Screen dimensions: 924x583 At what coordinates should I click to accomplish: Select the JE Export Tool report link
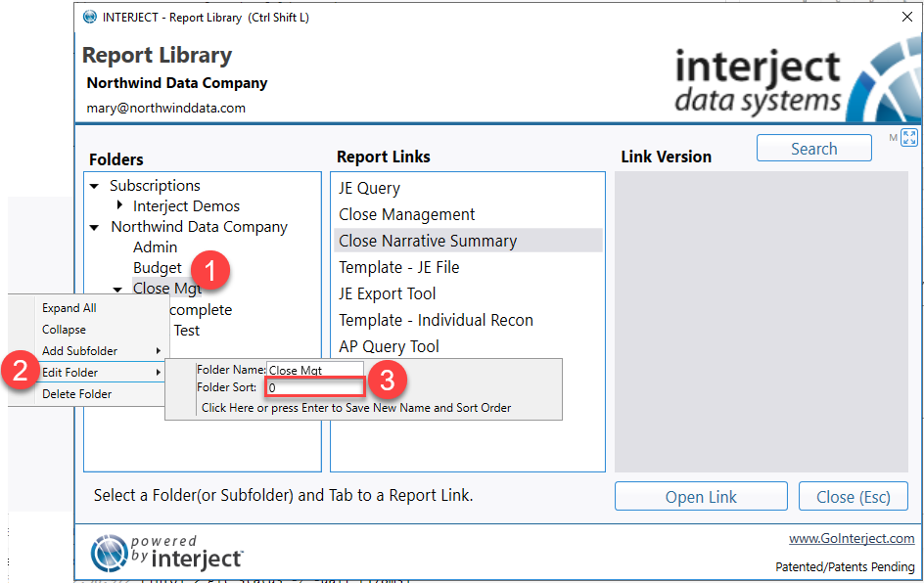(388, 293)
